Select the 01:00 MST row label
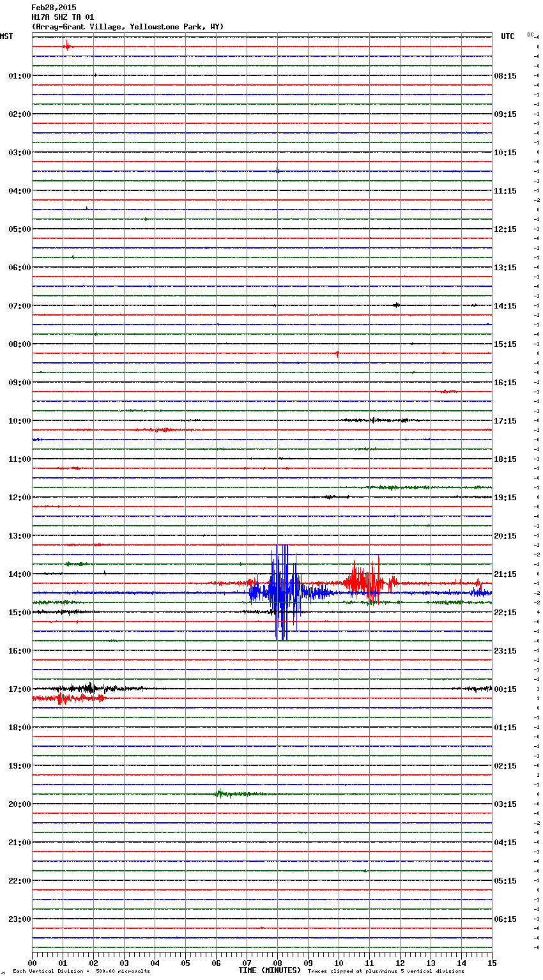Viewport: 543px width, 980px height. pos(20,76)
